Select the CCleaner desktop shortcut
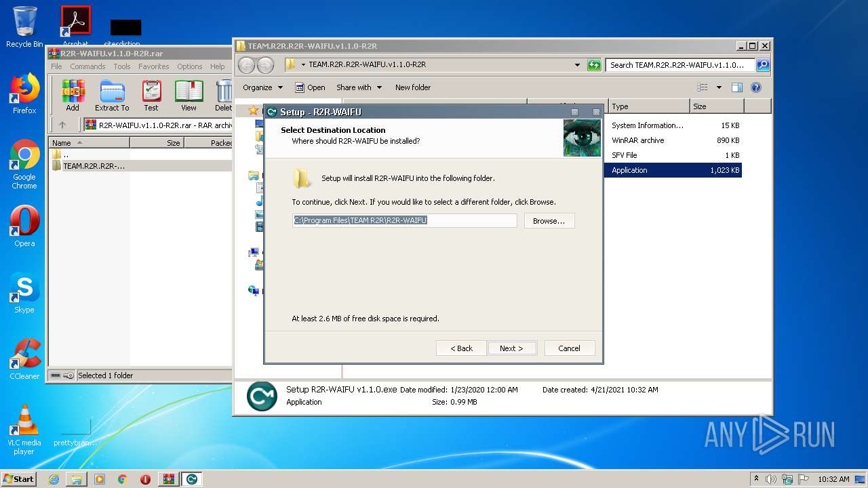Image resolution: width=868 pixels, height=488 pixels. pyautogui.click(x=24, y=359)
